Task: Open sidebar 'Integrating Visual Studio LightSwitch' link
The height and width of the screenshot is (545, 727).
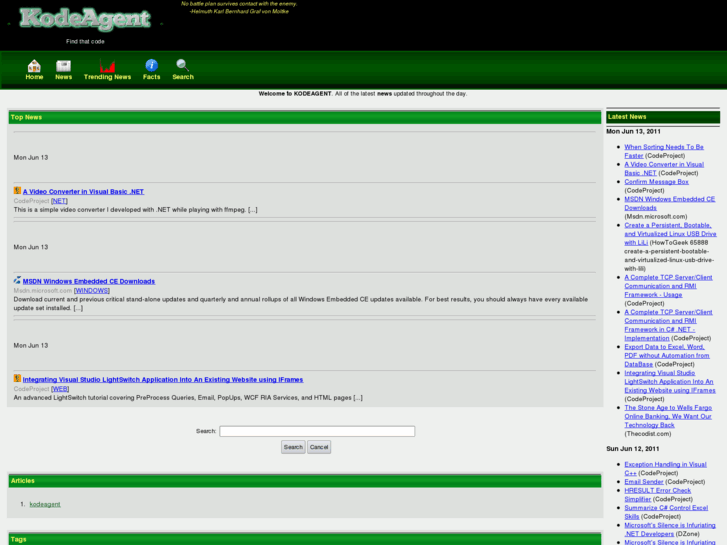Action: (670, 382)
